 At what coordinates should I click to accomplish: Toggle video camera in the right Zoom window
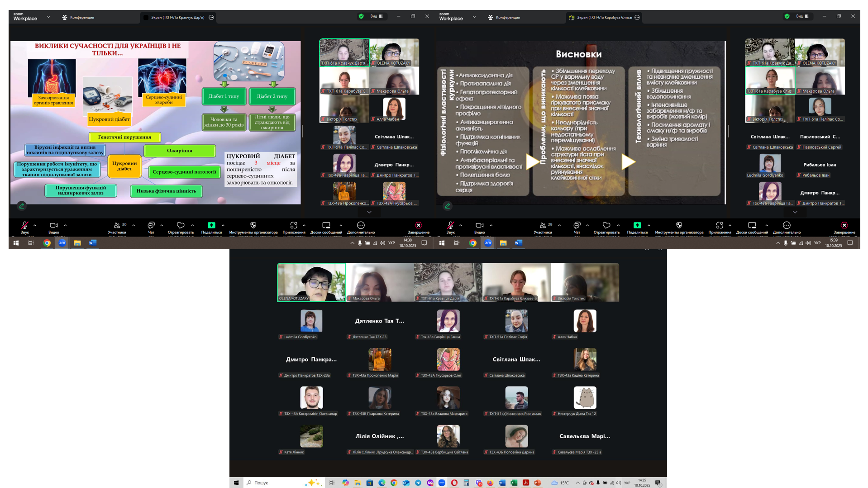tap(479, 225)
